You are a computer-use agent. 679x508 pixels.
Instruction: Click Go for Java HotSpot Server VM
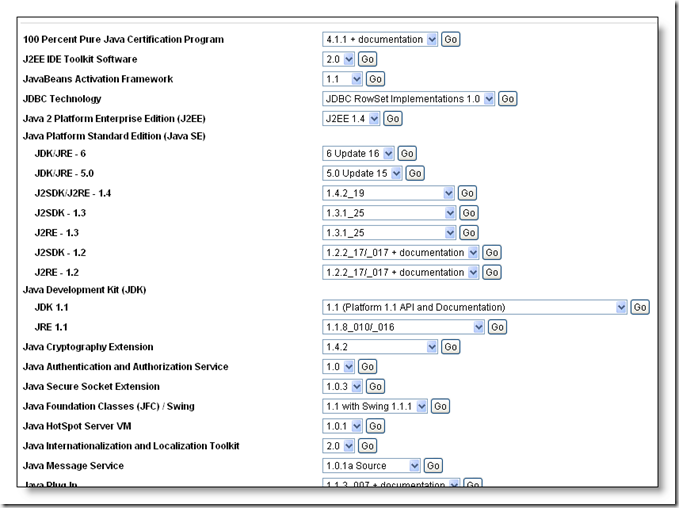(375, 426)
